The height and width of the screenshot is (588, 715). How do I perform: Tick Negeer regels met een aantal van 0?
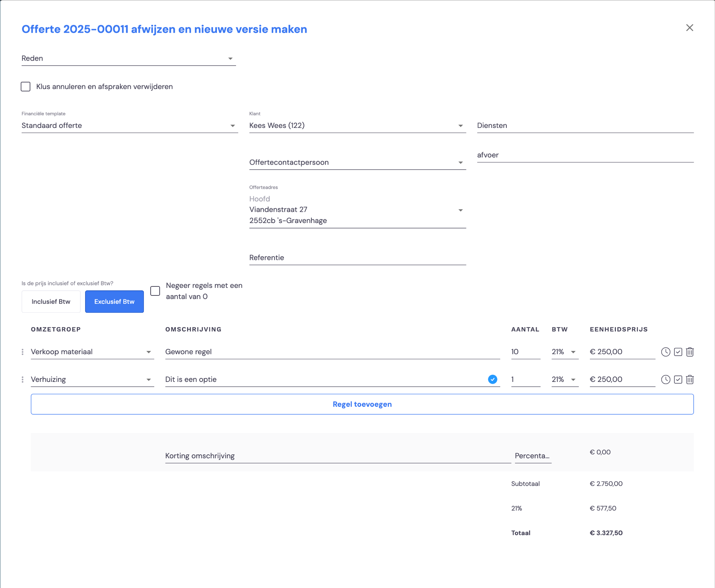point(155,291)
